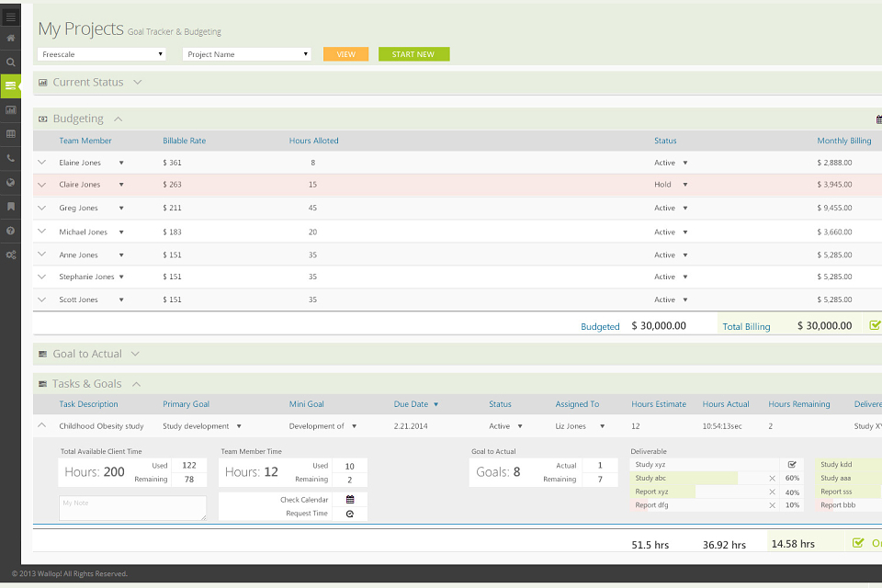Open the help question mark icon
This screenshot has height=588, width=882.
[10, 231]
